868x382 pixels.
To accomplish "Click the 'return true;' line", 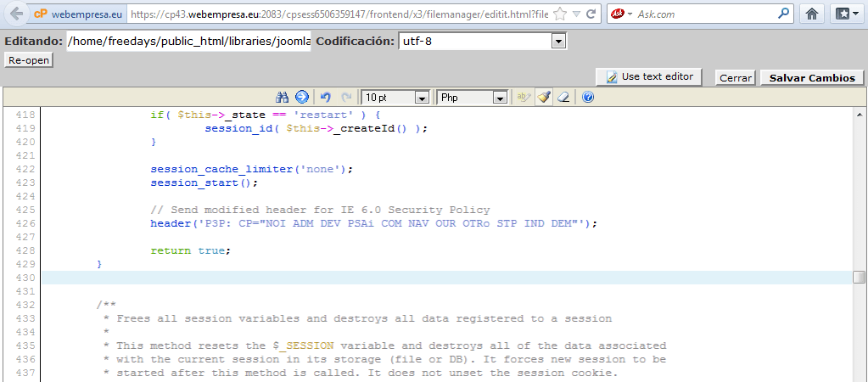I will [x=190, y=250].
